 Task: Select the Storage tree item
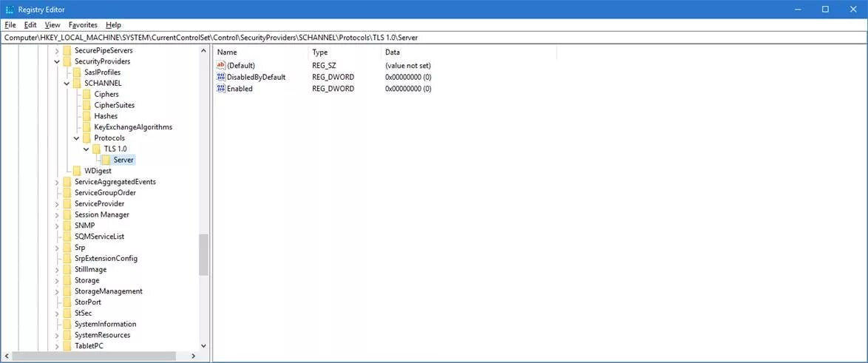pos(87,280)
